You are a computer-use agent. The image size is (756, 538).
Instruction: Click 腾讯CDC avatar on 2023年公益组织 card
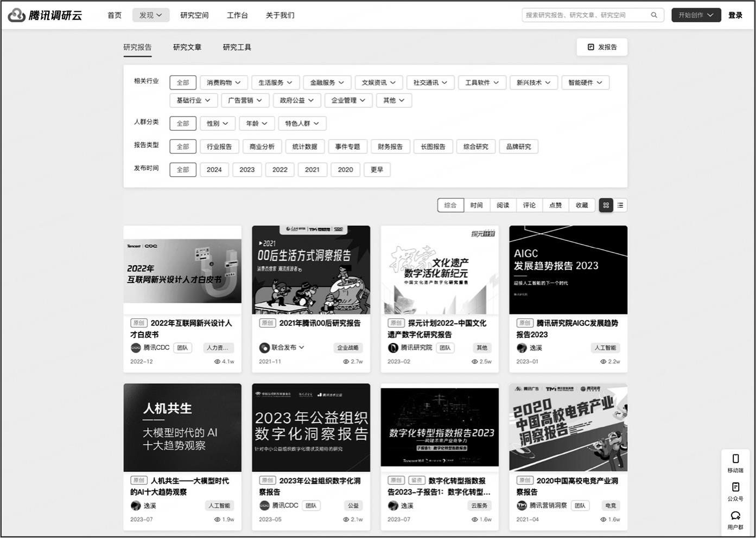(x=264, y=505)
